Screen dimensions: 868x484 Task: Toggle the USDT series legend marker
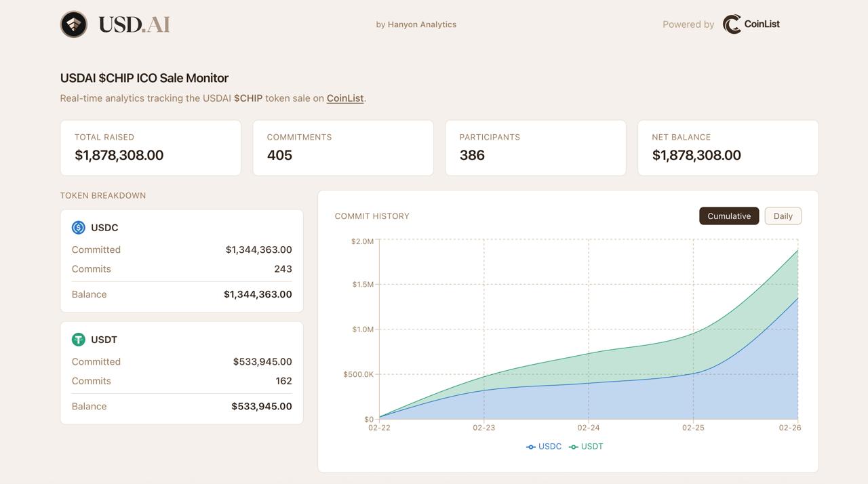[x=574, y=447]
